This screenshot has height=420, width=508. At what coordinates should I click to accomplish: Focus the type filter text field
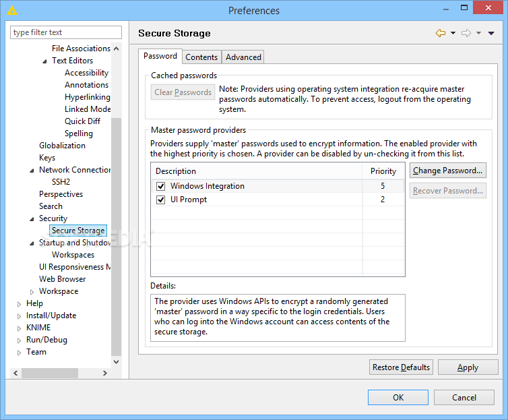click(66, 32)
